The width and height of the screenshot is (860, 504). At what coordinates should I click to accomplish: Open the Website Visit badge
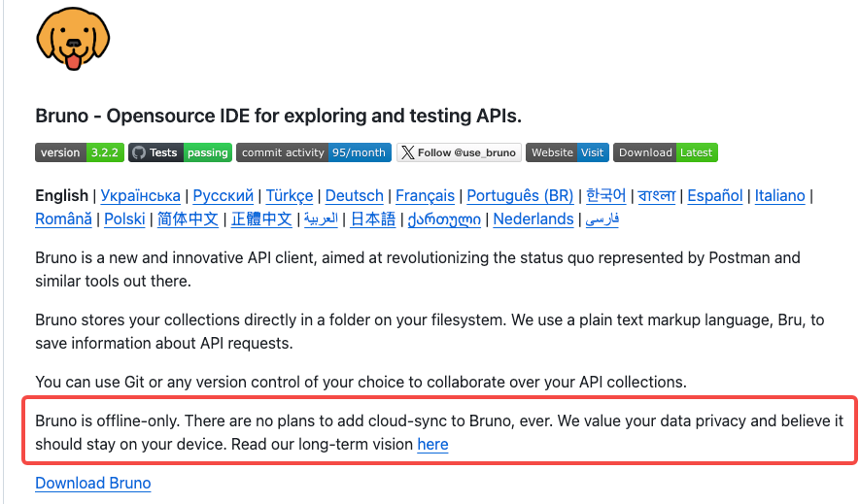tap(567, 152)
